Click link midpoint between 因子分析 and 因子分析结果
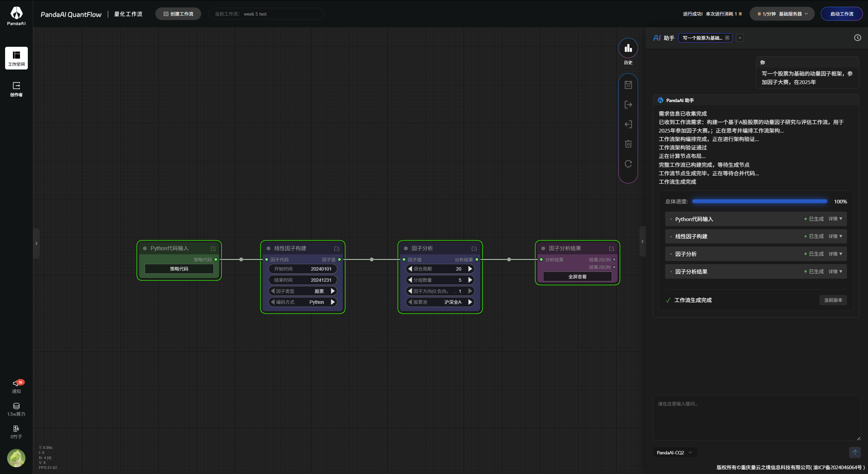Viewport: 868px width, 474px height. (x=509, y=260)
